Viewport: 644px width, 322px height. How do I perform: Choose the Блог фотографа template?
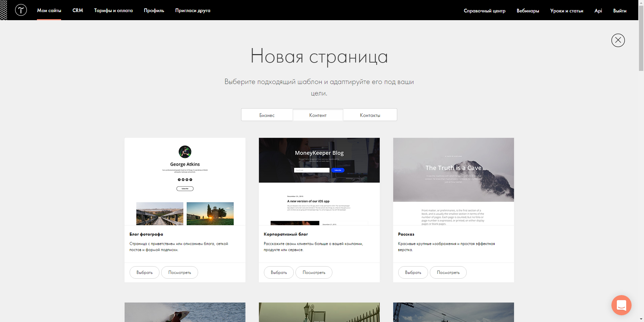coord(144,272)
